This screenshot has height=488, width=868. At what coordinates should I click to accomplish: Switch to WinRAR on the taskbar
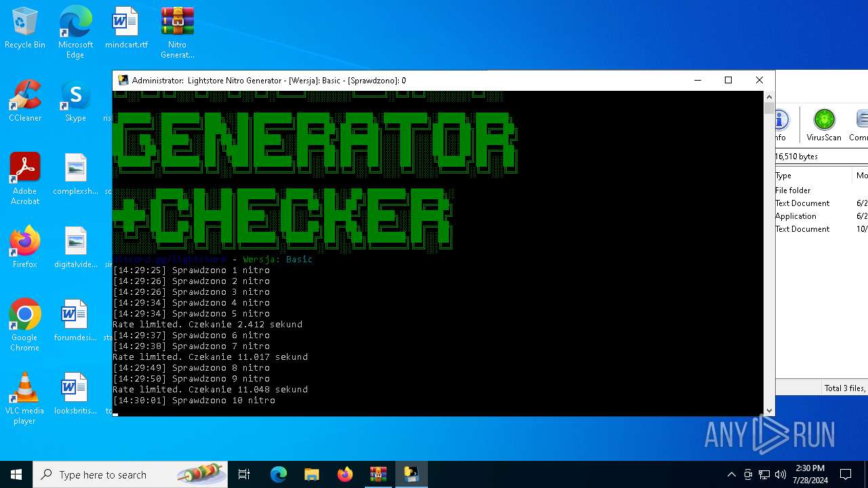(x=378, y=474)
